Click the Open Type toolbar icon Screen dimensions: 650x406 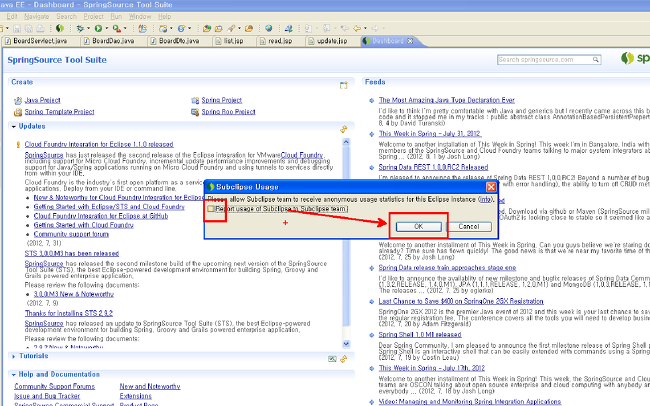(x=207, y=29)
